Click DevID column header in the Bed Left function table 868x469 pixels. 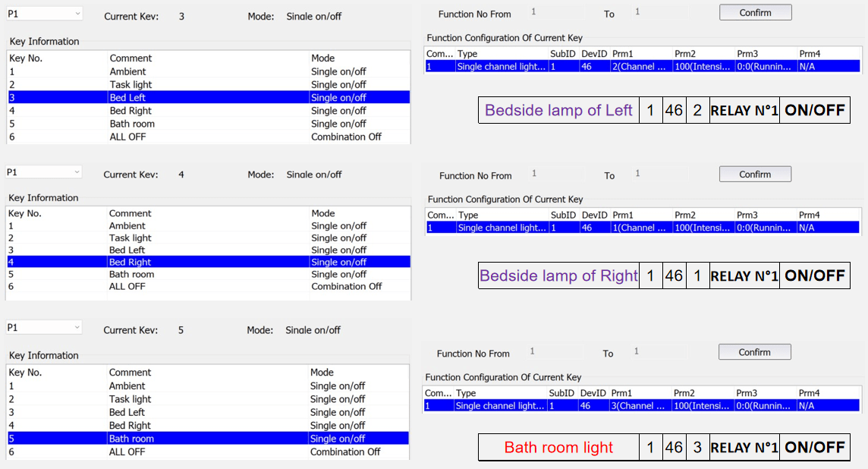coord(594,54)
